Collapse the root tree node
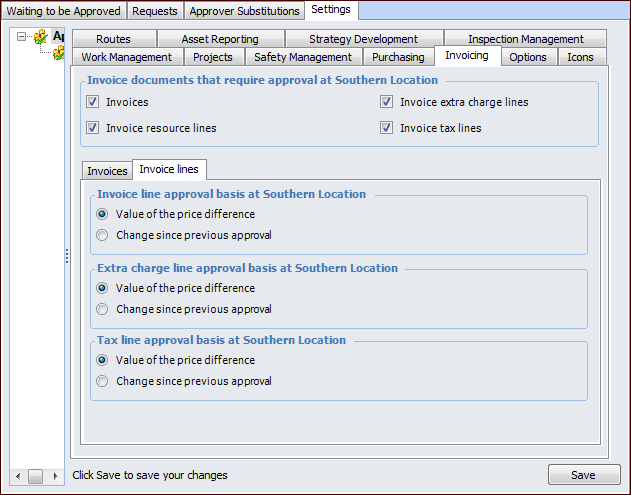Viewport: 631px width, 495px height. click(x=22, y=37)
